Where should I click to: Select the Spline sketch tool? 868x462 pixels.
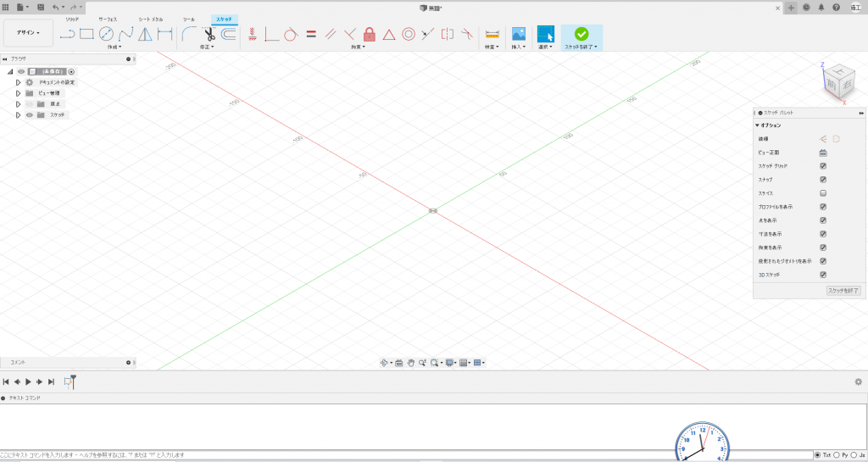click(125, 34)
